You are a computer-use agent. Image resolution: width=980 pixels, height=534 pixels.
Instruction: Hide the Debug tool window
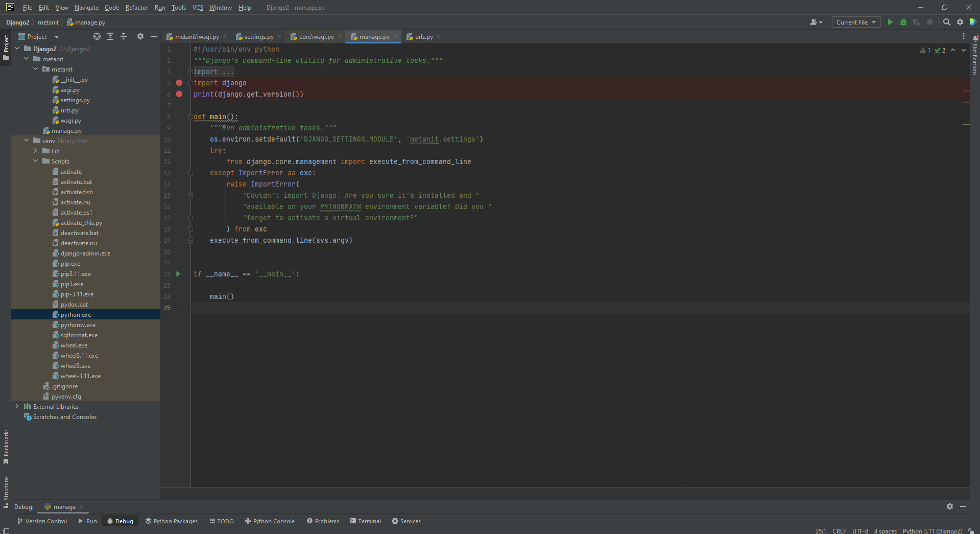(963, 506)
